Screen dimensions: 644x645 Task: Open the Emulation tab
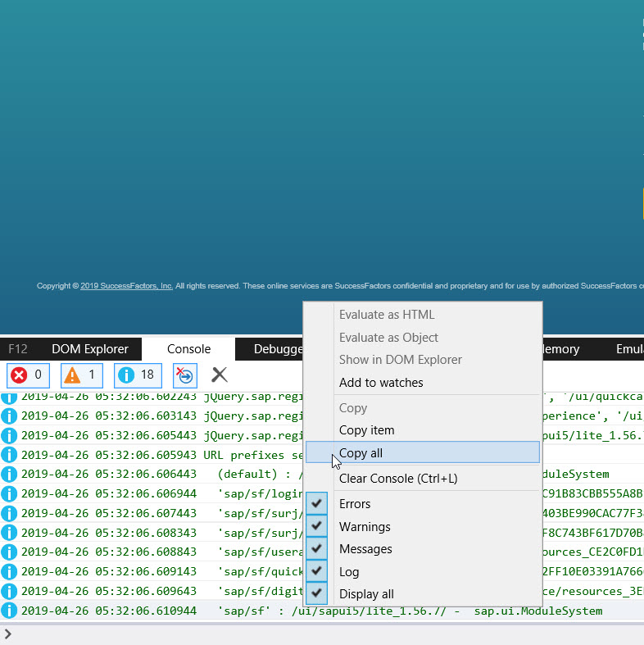629,349
